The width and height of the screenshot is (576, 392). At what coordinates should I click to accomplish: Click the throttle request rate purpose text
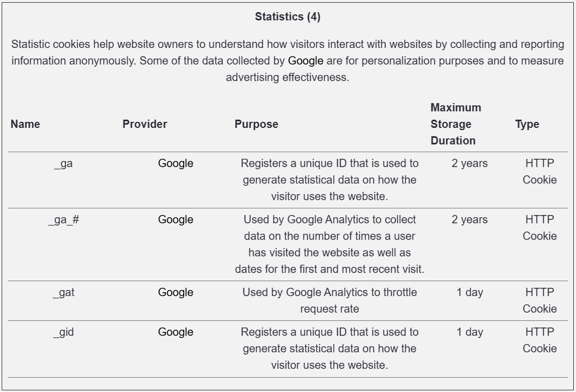click(x=329, y=300)
